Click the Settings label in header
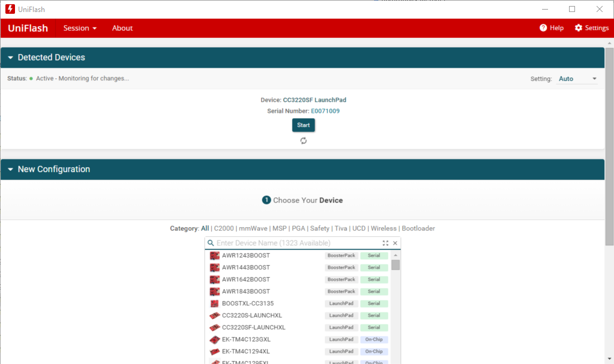 coord(597,28)
